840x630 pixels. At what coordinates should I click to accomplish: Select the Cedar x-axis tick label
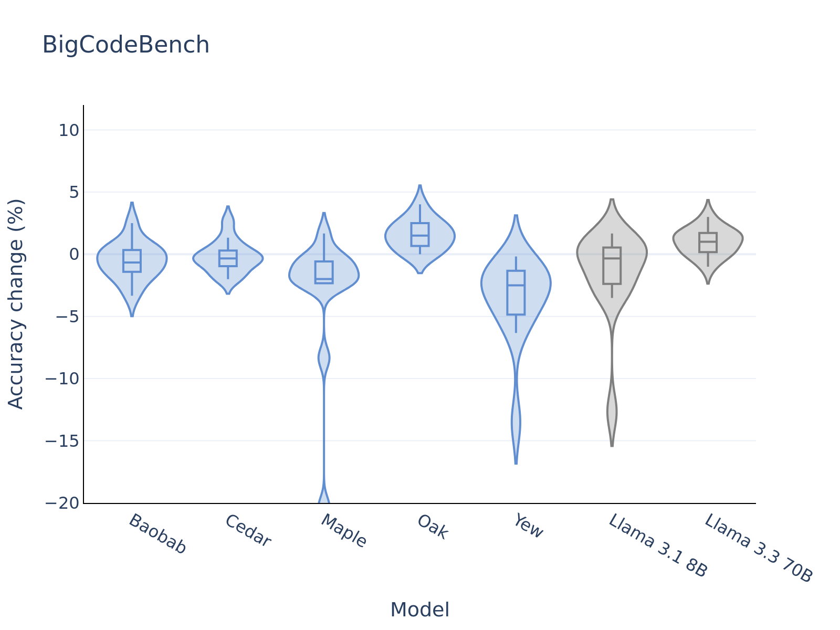tap(248, 531)
